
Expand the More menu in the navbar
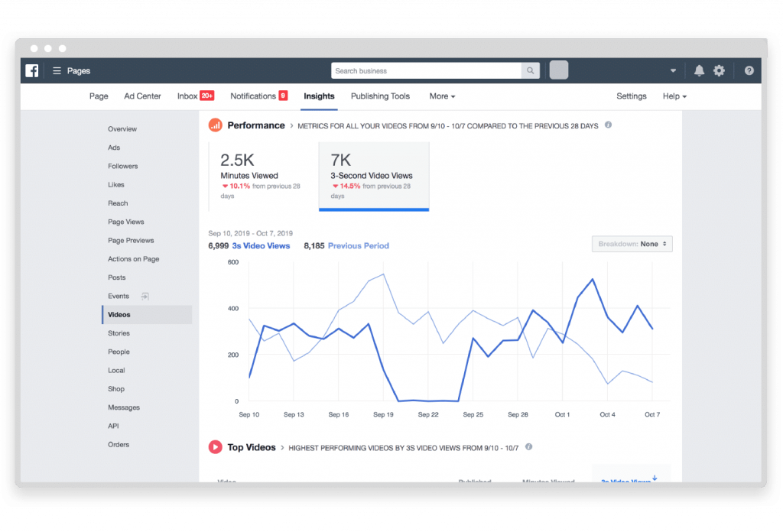coord(442,96)
